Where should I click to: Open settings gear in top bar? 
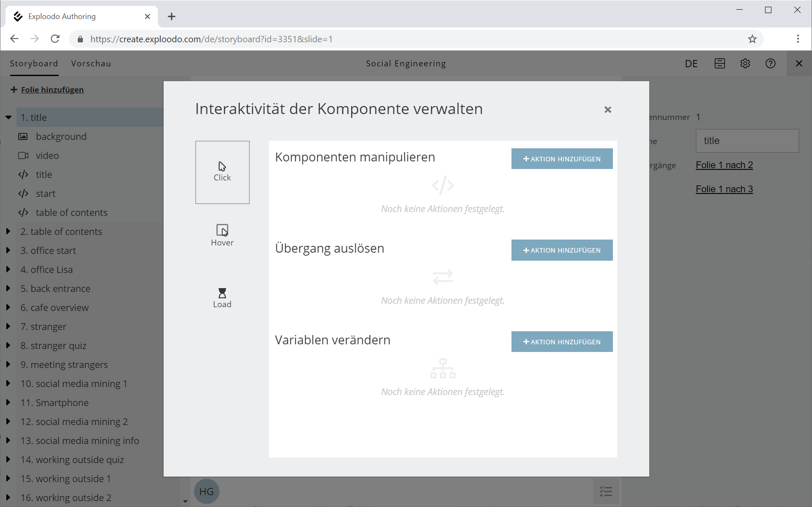click(x=745, y=63)
